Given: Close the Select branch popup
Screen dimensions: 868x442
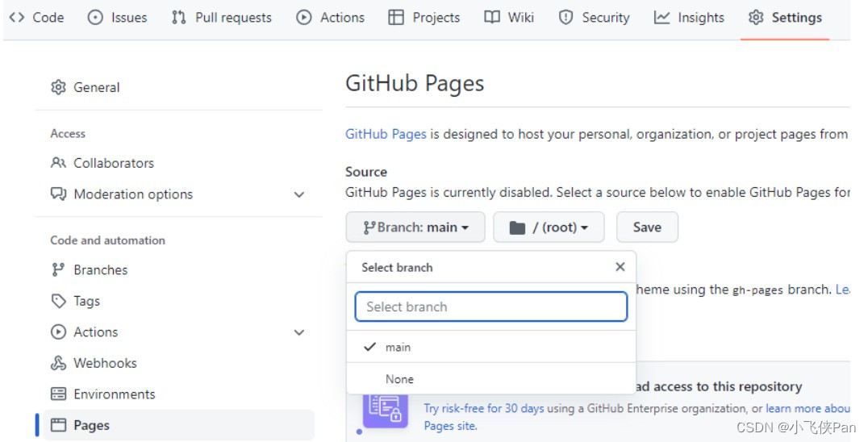Looking at the screenshot, I should point(620,267).
